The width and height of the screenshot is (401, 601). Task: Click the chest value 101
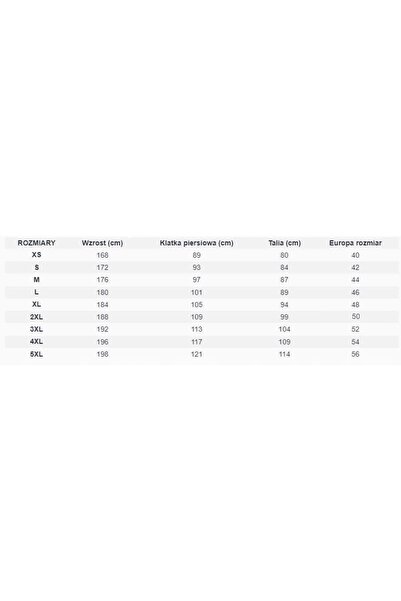pos(196,292)
